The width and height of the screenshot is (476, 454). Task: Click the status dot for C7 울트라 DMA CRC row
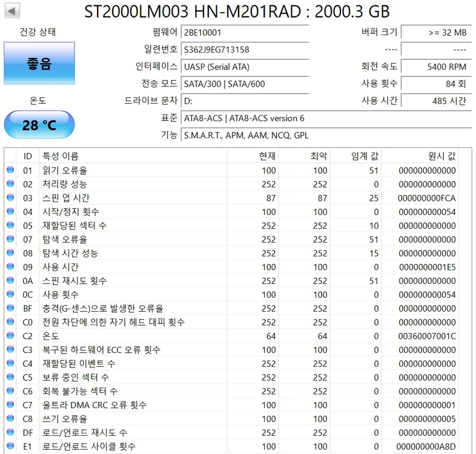coord(10,404)
